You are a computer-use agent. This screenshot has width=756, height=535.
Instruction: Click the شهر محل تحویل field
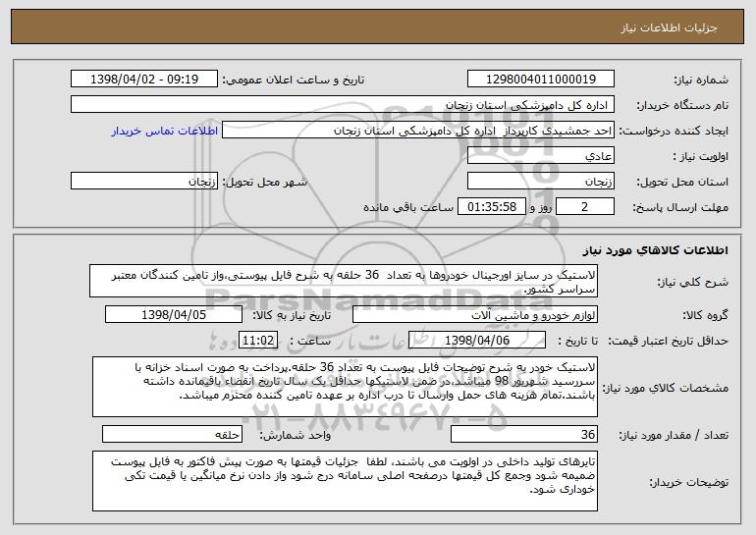143,182
